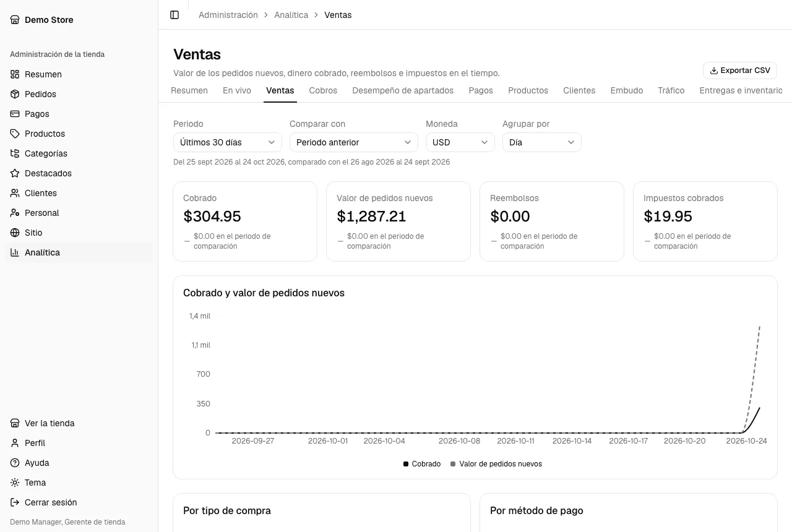The width and height of the screenshot is (792, 532).
Task: Toggle the sidebar panel icon
Action: click(174, 15)
